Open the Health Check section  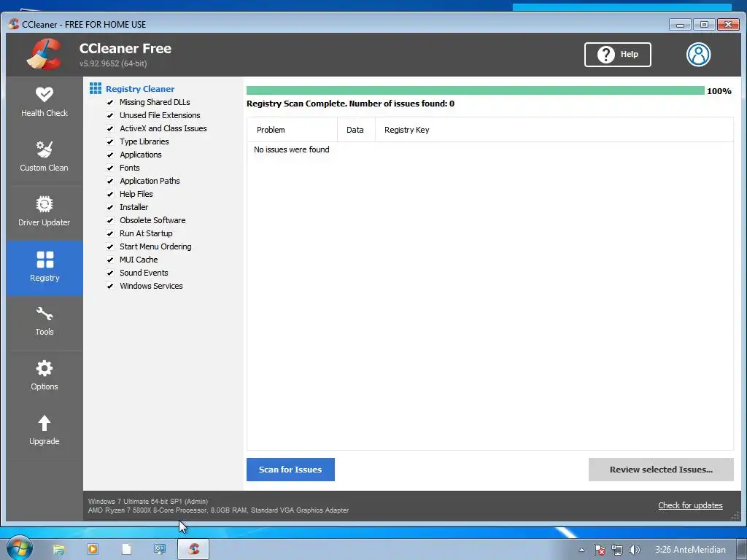click(44, 102)
